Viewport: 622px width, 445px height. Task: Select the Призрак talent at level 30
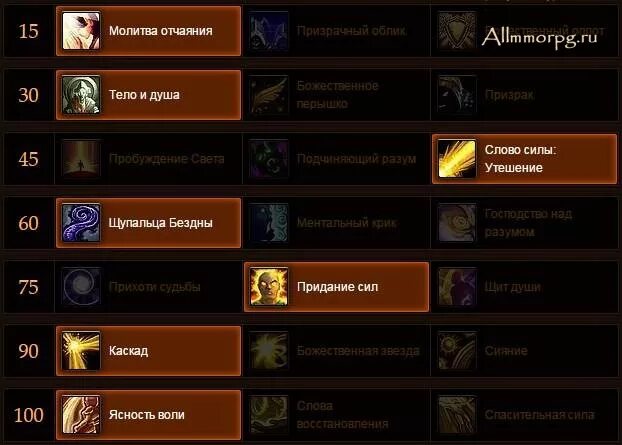coord(524,95)
